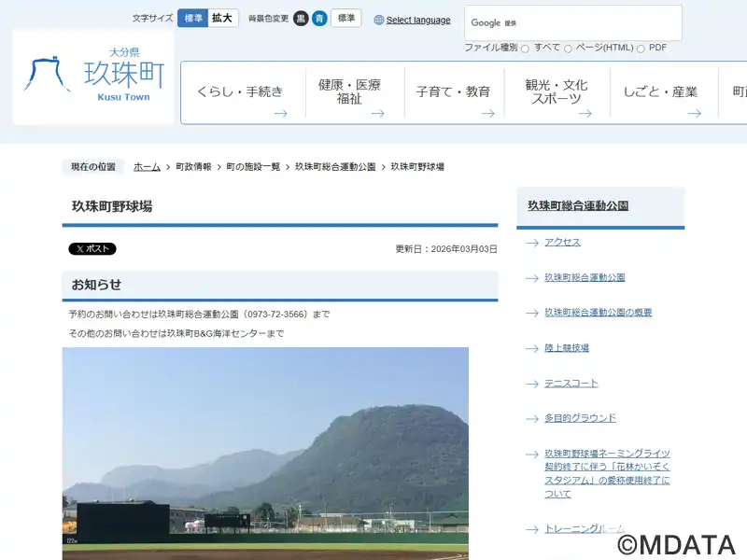Click arrow under 観光・文化スポーツ menu

tap(585, 113)
